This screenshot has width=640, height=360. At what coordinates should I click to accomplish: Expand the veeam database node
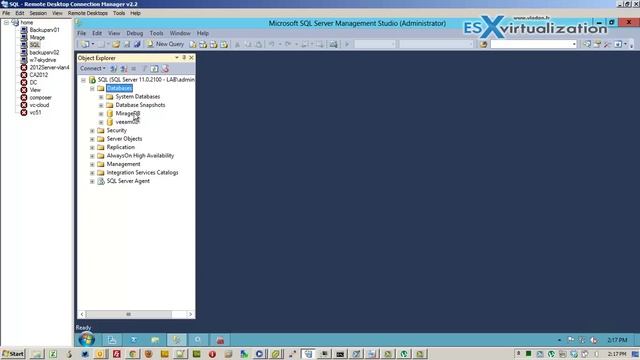pyautogui.click(x=101, y=122)
